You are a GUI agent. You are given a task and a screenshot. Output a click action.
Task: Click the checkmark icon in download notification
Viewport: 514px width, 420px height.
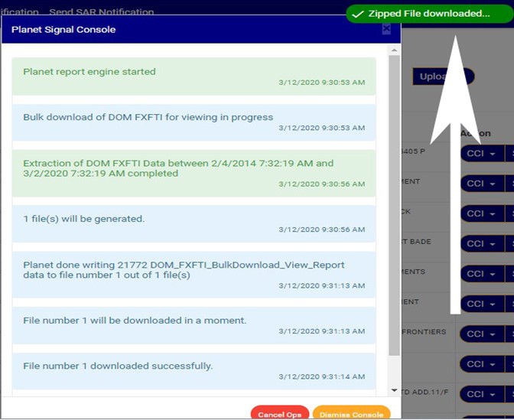357,14
